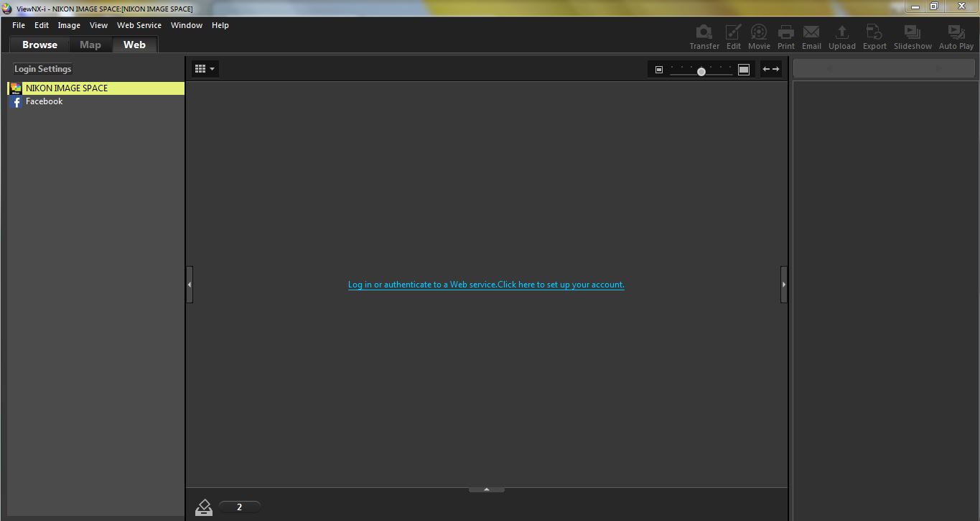
Task: Click the left-right arrows toggle icon
Action: point(771,69)
